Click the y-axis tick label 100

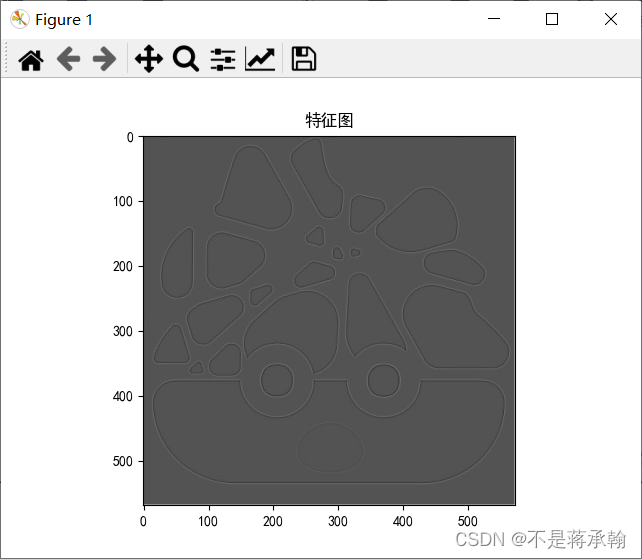pyautogui.click(x=123, y=201)
